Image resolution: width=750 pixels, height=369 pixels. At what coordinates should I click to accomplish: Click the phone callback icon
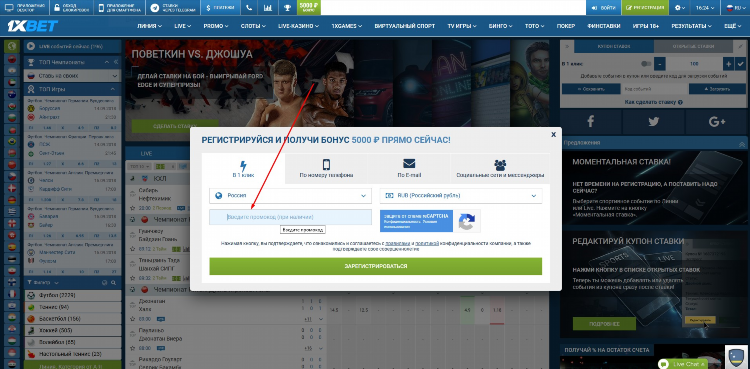coord(249,8)
